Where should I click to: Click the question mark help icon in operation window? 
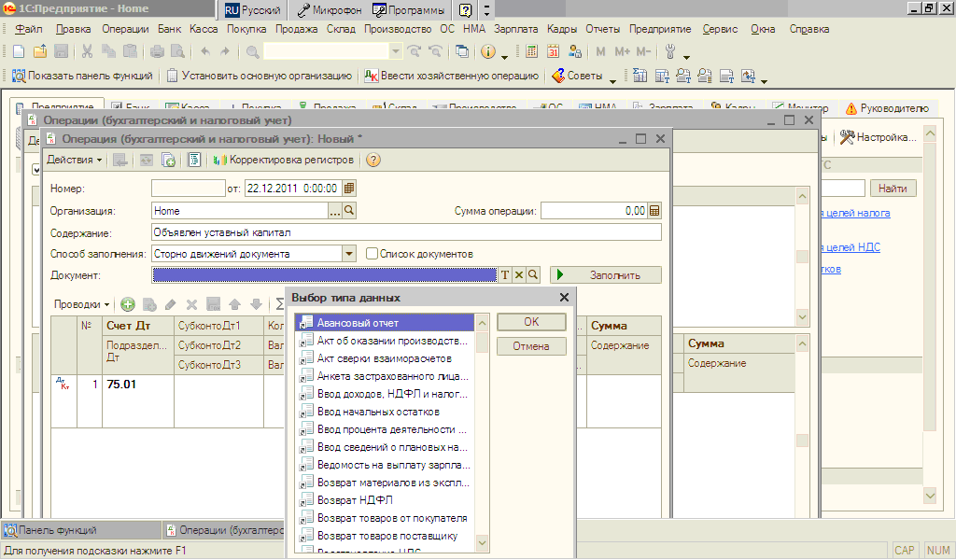coord(373,160)
